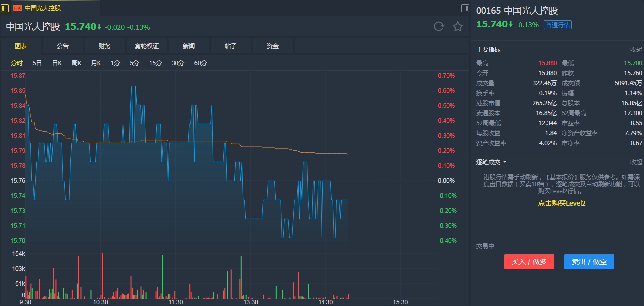Show the 日K daily candlestick chart
Image resolution: width=644 pixels, height=306 pixels.
57,63
